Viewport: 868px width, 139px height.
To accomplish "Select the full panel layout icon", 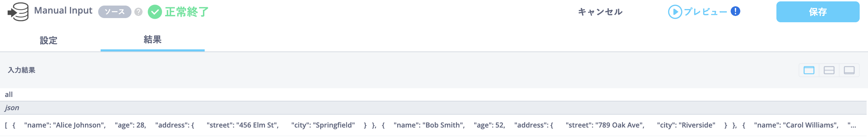I will pyautogui.click(x=809, y=70).
